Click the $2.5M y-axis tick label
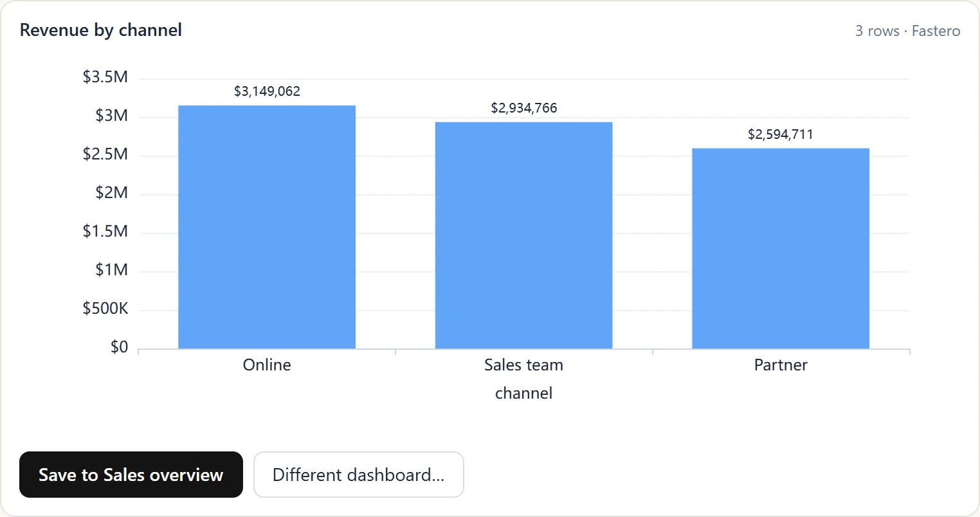This screenshot has height=517, width=980. pos(105,154)
